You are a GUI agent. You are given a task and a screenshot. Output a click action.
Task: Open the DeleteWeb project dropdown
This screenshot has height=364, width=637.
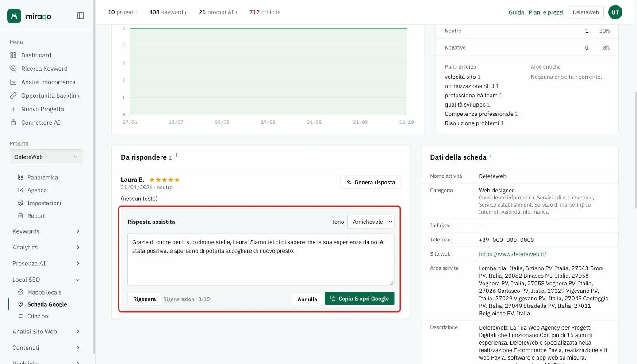click(x=46, y=157)
